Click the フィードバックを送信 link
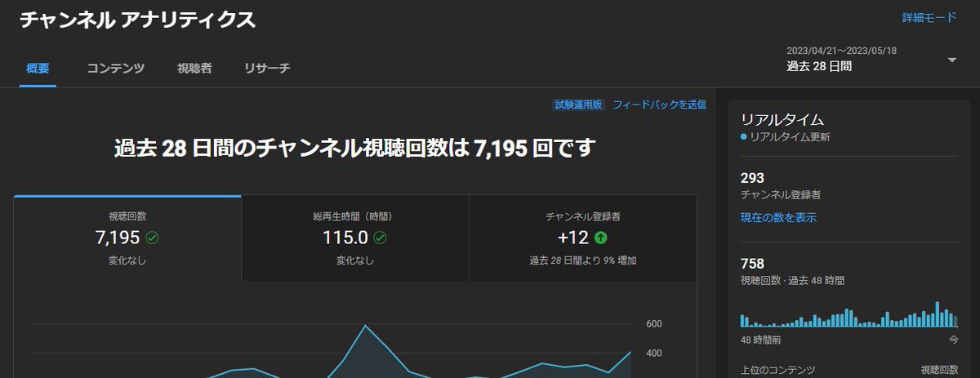The height and width of the screenshot is (378, 980). click(659, 105)
